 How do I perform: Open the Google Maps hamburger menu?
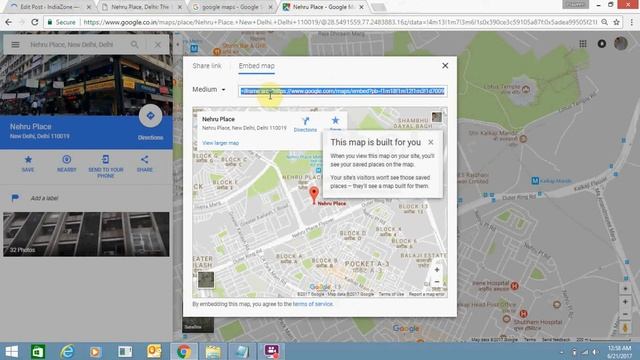coord(15,44)
